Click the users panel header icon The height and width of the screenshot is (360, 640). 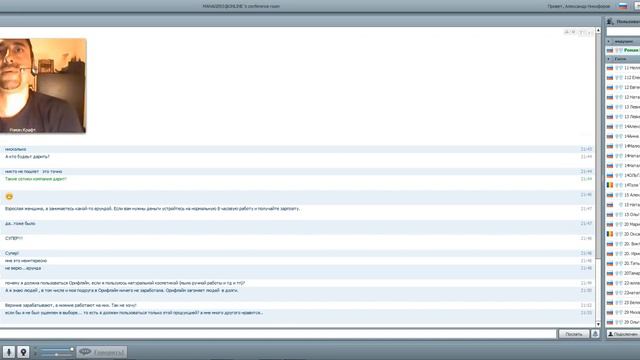coord(610,21)
